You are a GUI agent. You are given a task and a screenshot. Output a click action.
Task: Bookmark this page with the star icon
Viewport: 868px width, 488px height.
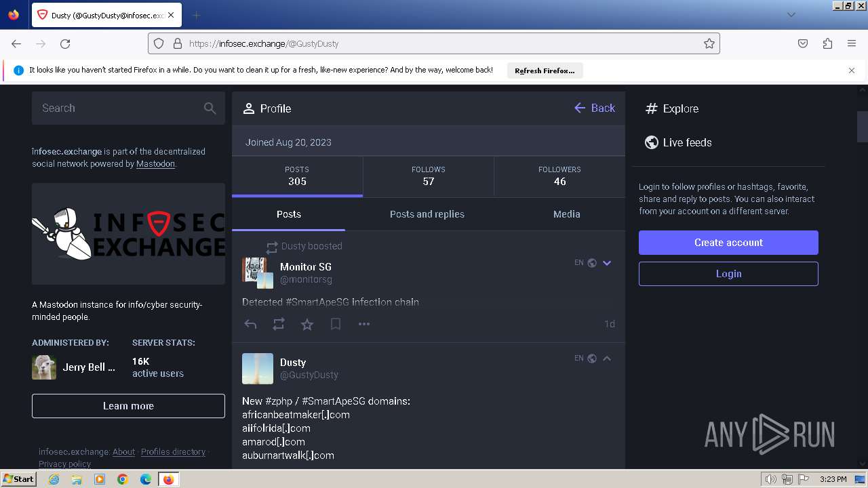(709, 43)
